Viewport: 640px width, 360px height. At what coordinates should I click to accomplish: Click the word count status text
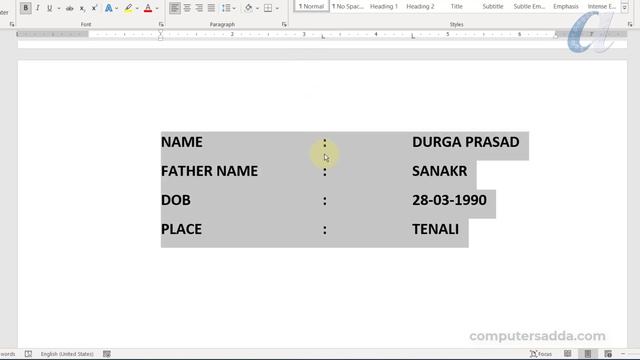(x=7, y=354)
